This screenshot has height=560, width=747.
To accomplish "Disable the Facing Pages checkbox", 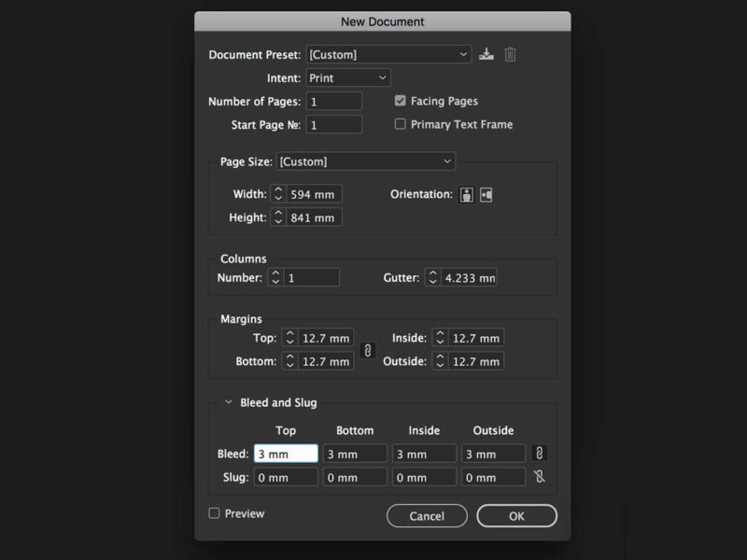I will tap(402, 101).
